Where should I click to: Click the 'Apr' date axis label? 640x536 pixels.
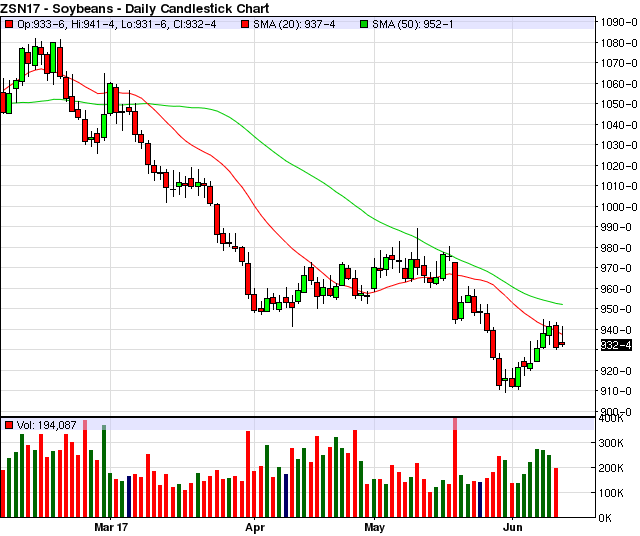click(255, 527)
